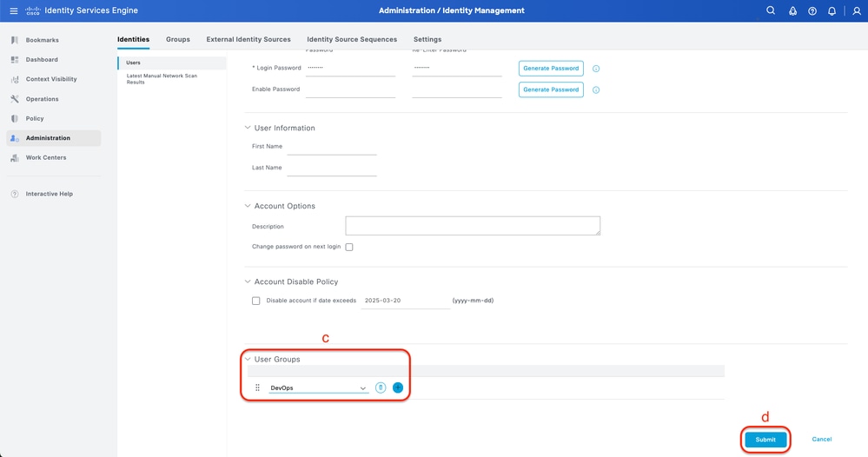The image size is (868, 457).
Task: Click the 2025-03-20 date field
Action: [x=405, y=301]
